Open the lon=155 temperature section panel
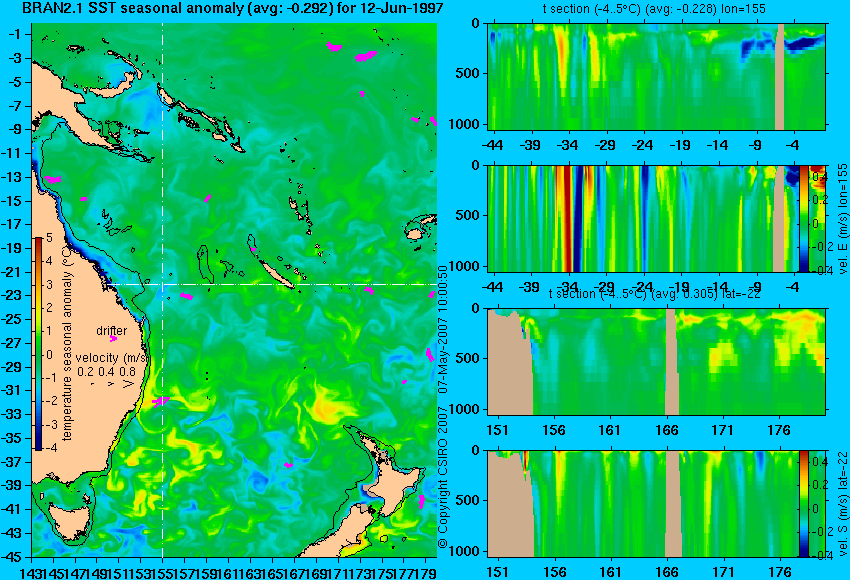Screen dimensions: 850x580 coord(657,76)
